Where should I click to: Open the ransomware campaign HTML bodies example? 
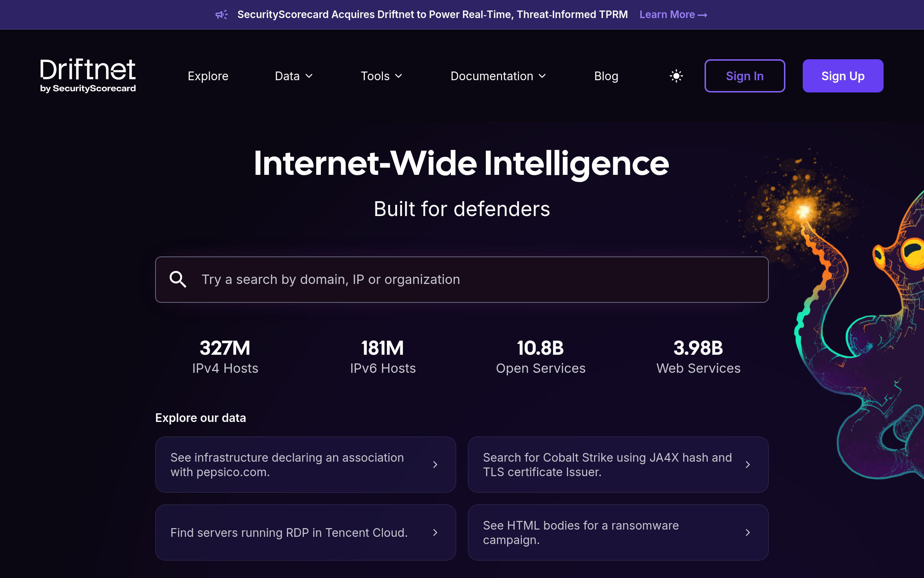tap(618, 532)
